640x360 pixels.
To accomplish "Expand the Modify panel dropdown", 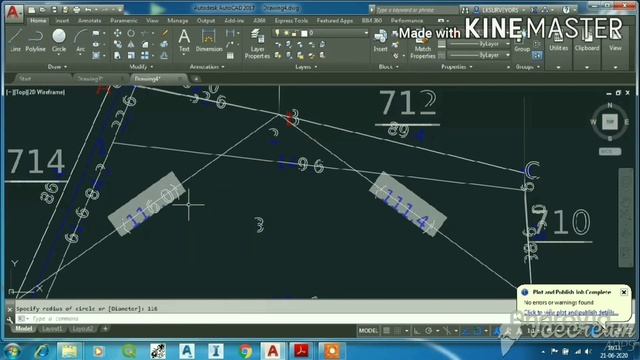I will 141,67.
